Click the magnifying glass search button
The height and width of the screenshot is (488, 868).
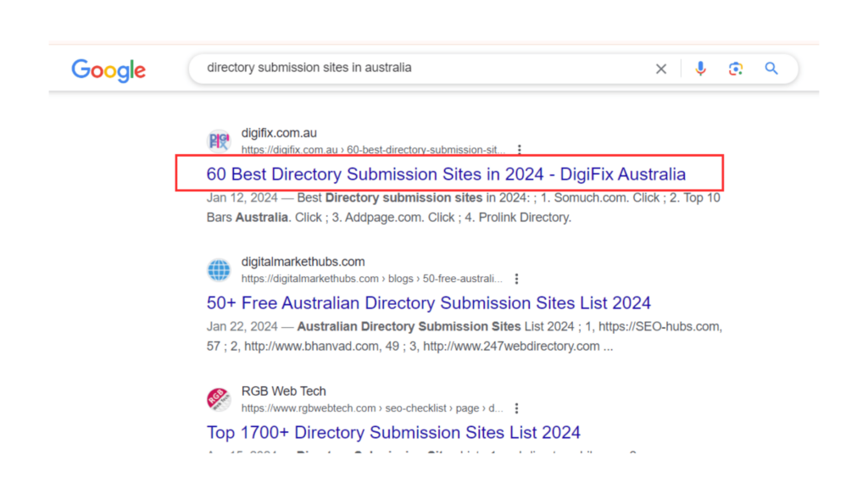(771, 69)
